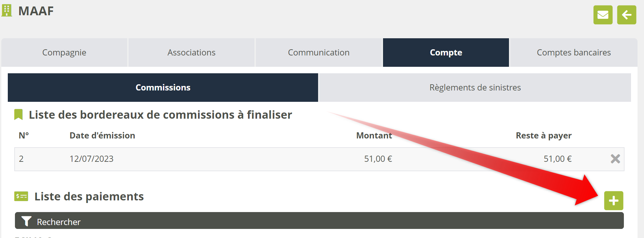The image size is (644, 238).
Task: Click the building icon beside MAAF
Action: [7, 11]
